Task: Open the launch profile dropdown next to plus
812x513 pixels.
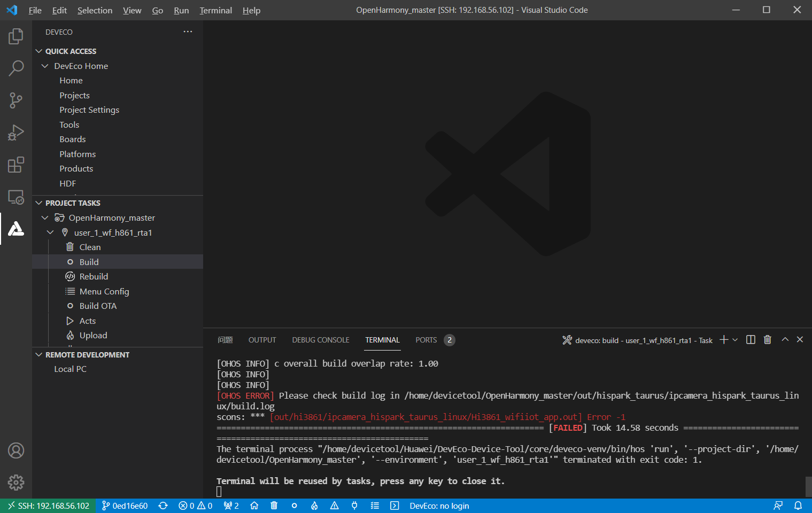Action: (736, 340)
